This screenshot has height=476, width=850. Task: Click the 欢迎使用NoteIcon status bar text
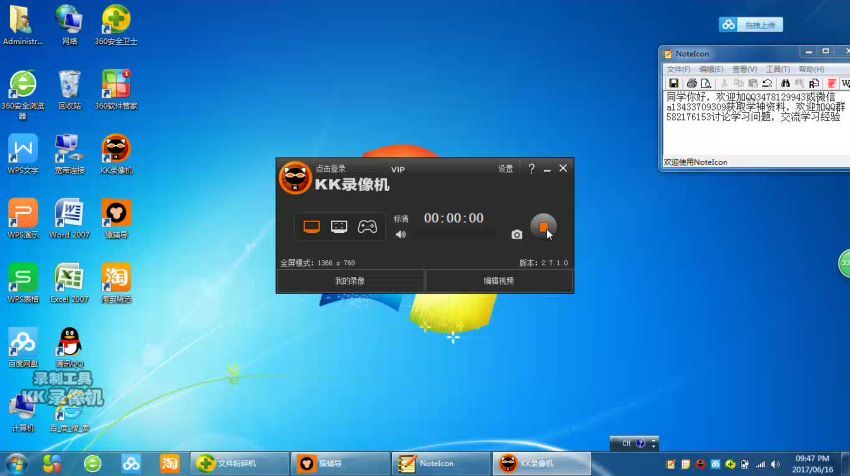[x=696, y=162]
